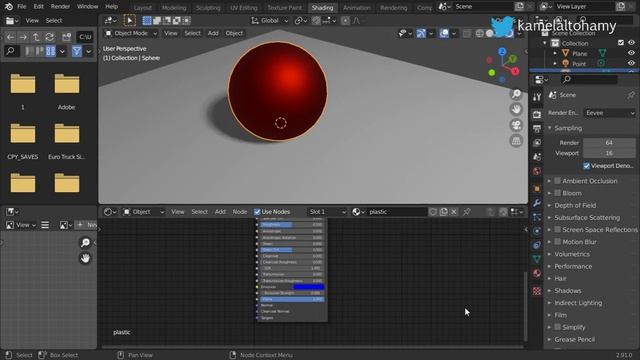The width and height of the screenshot is (640, 360).
Task: Expand the Volumetrics panel
Action: point(550,254)
